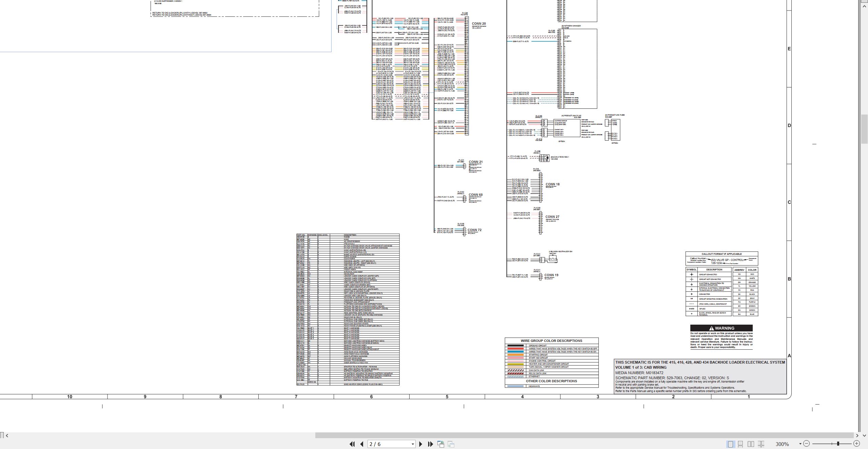Jump to the last page

[x=431, y=444]
